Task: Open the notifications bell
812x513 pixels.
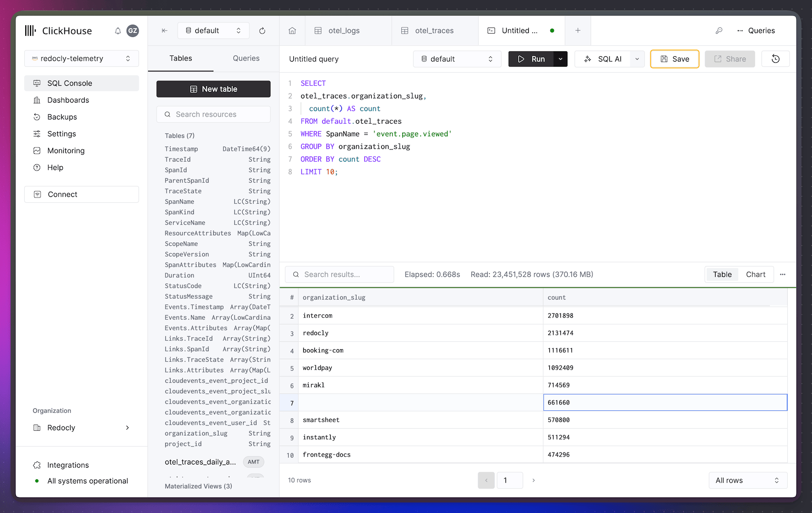Action: pos(118,31)
